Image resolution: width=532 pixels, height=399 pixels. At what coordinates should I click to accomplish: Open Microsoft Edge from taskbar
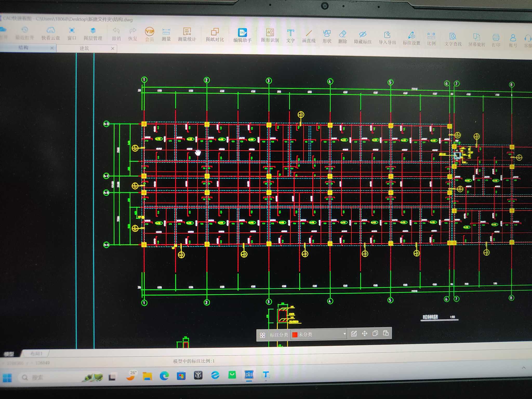tap(164, 376)
